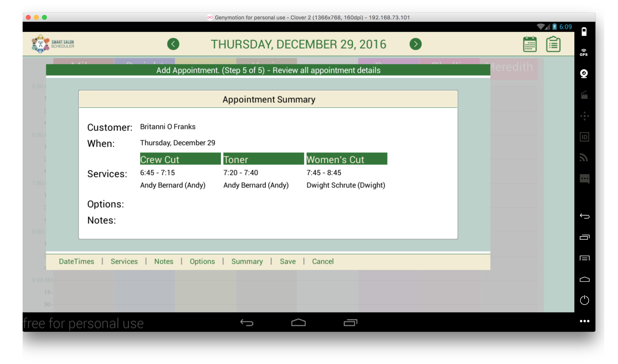618x364 pixels.
Task: Tap Android recent apps navigation button
Action: tap(351, 322)
